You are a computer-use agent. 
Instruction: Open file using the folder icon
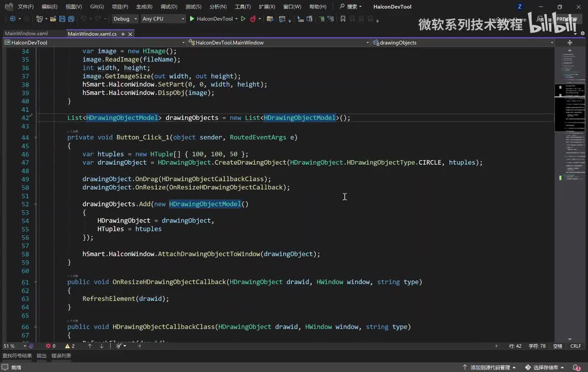(53, 19)
